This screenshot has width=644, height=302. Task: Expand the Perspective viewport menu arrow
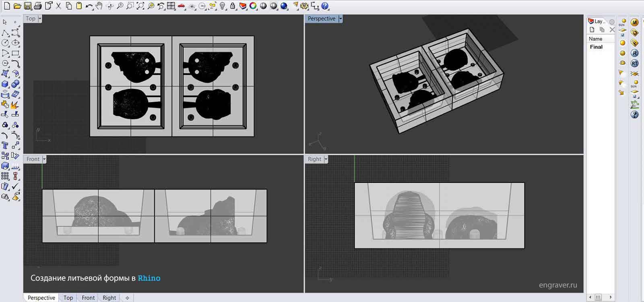pyautogui.click(x=341, y=19)
